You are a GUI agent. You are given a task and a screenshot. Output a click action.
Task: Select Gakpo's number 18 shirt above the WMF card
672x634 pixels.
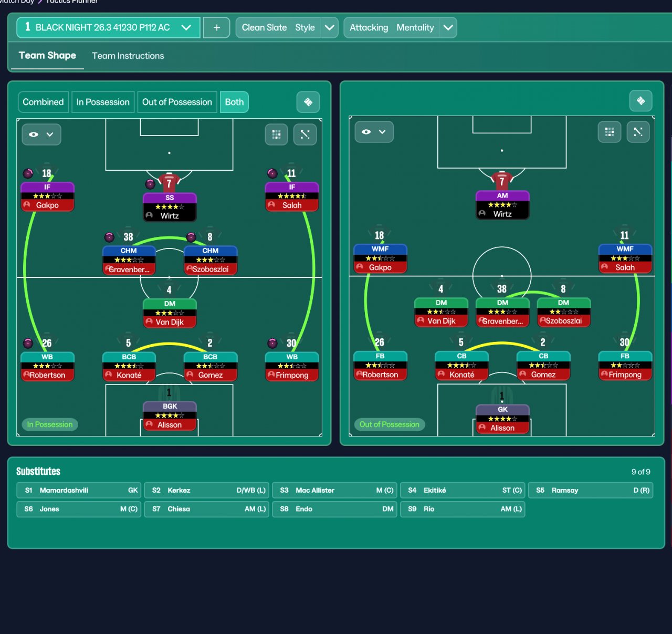tap(379, 235)
